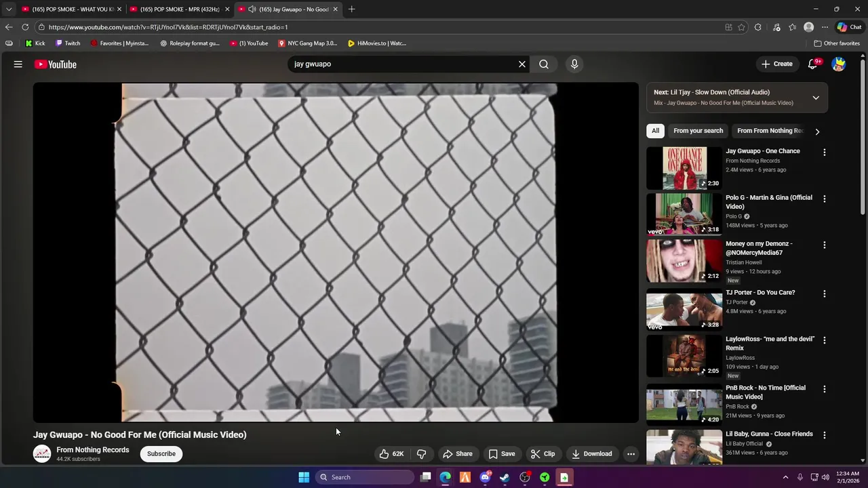Open the NYC Gang Map bookmark

[307, 43]
